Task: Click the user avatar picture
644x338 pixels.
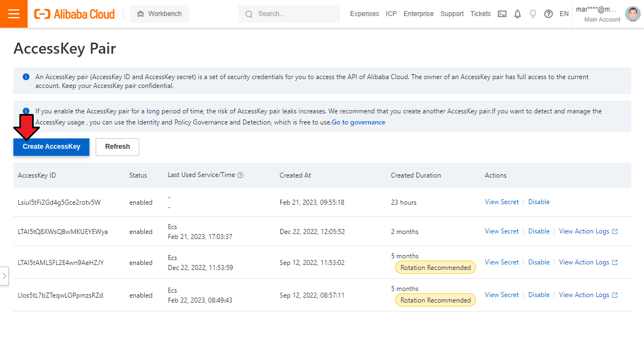Action: [x=632, y=14]
